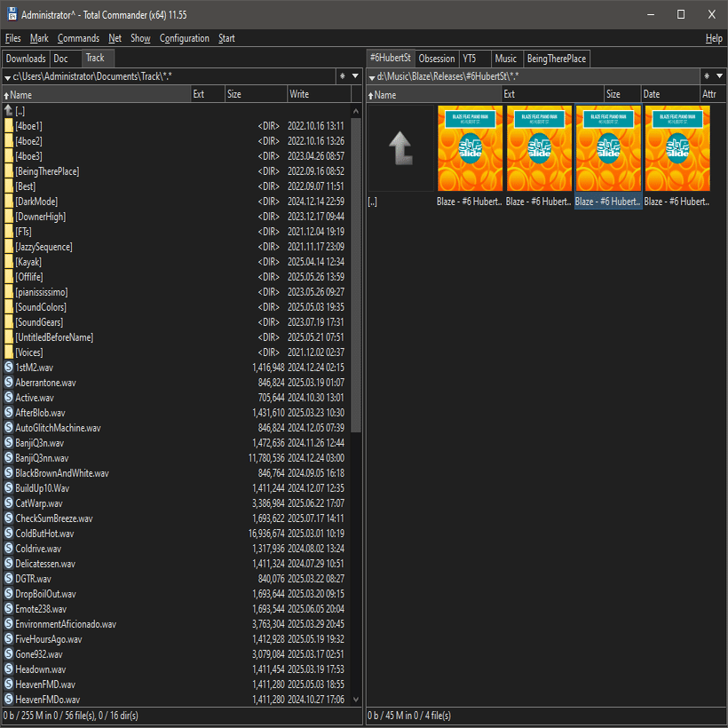Click the audio file icon of AfterBlob.wav
This screenshot has height=728, width=728.
8,412
